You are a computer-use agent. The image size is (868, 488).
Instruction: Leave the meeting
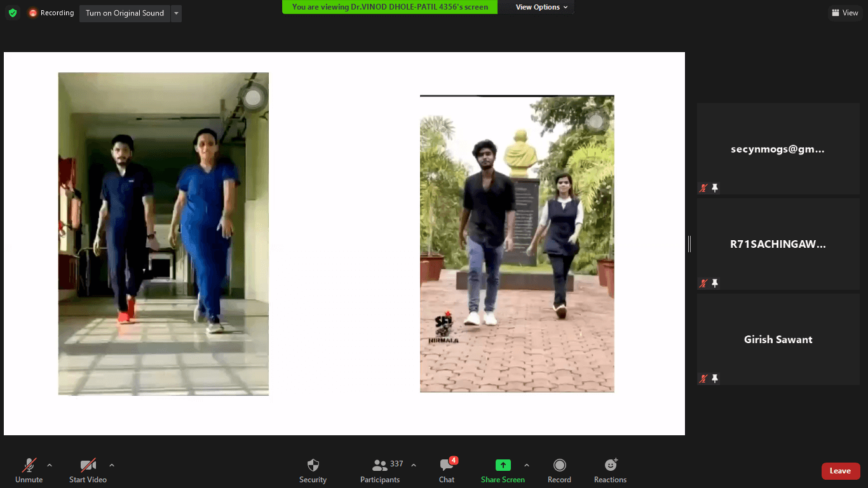coord(840,471)
